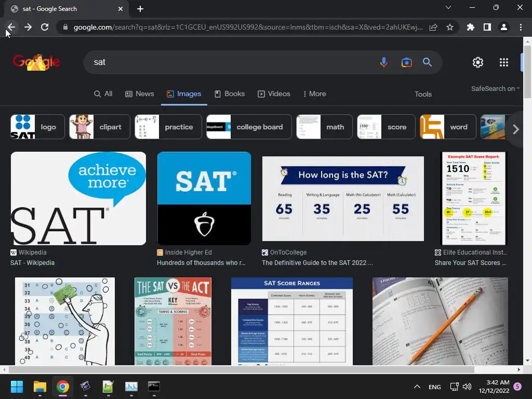Click the vertical page scrollbar
Viewport: 532px width, 399px height.
point(527,71)
